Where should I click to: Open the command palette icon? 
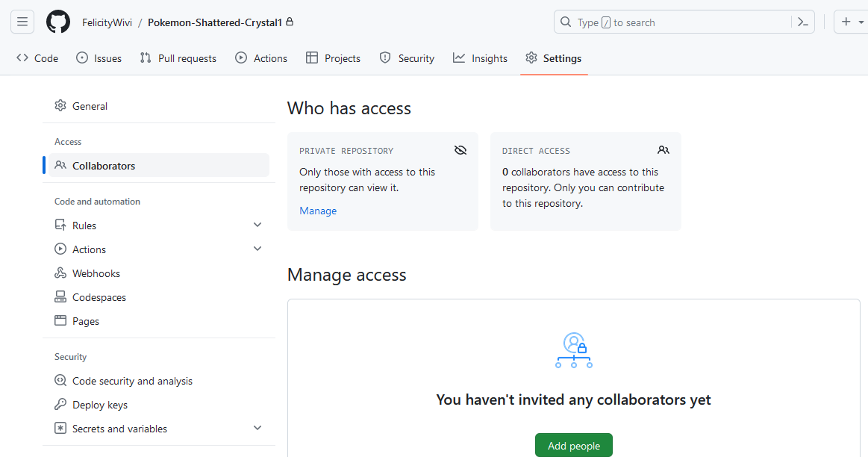pos(803,22)
